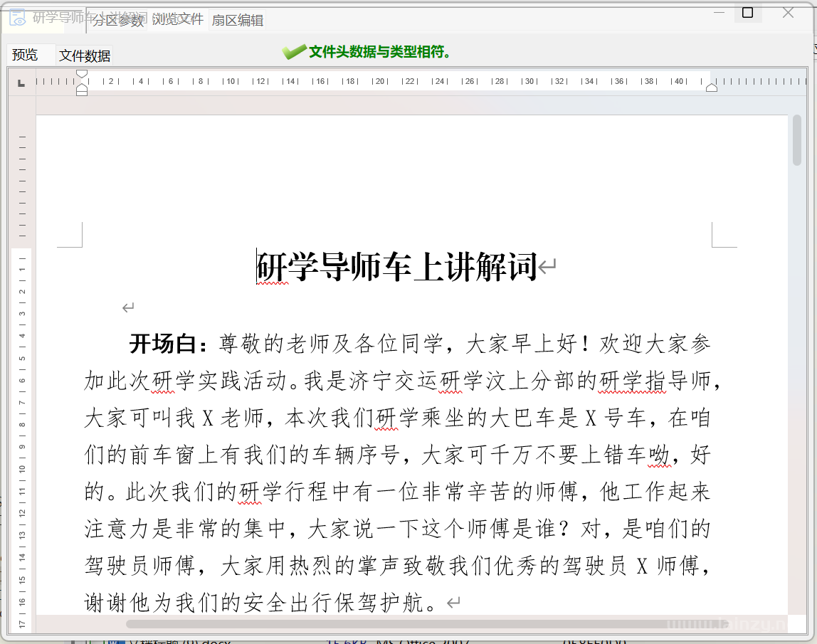This screenshot has width=817, height=644.
Task: Click the right indent marker on the ruler
Action: [710, 86]
